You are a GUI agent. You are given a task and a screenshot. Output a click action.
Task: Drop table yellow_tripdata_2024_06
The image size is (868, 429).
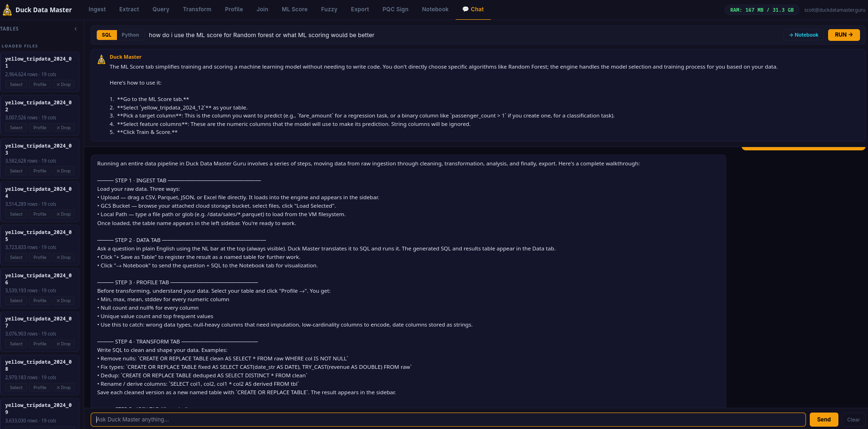[x=63, y=301]
